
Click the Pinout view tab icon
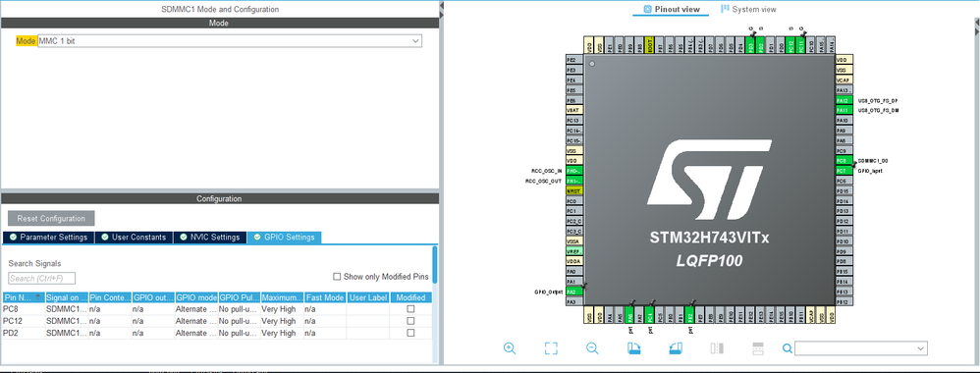[x=647, y=10]
